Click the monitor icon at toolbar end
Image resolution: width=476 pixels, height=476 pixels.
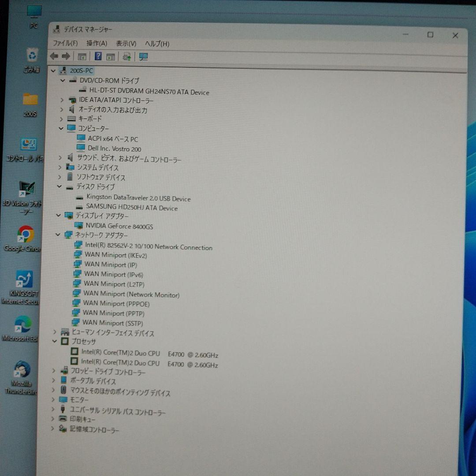tap(142, 56)
